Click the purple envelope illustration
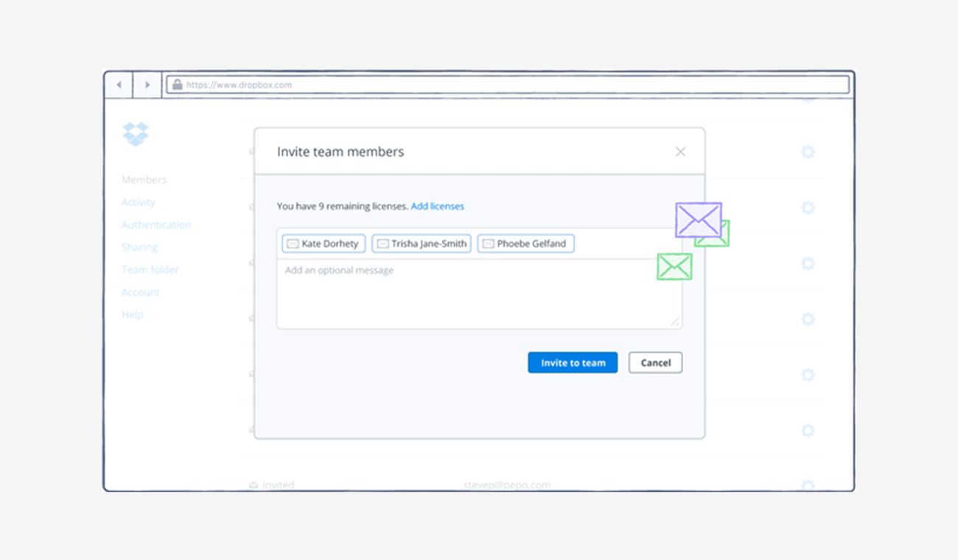958x560 pixels. point(697,219)
